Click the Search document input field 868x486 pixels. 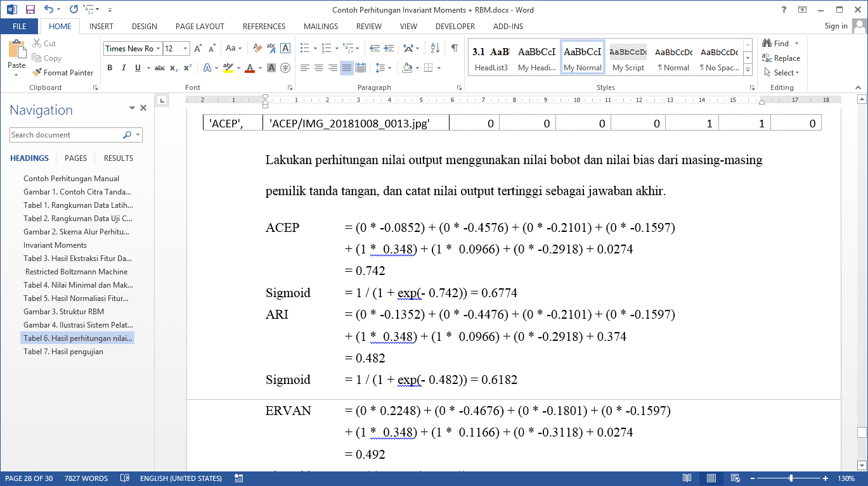point(66,135)
